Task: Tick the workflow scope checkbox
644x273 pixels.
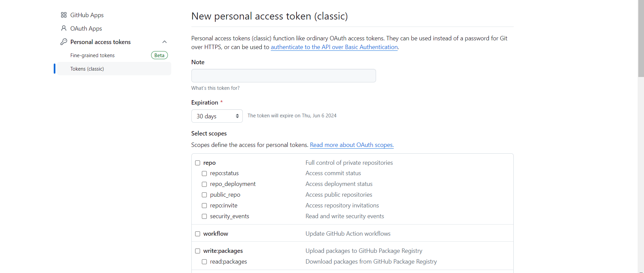Action: [x=198, y=234]
